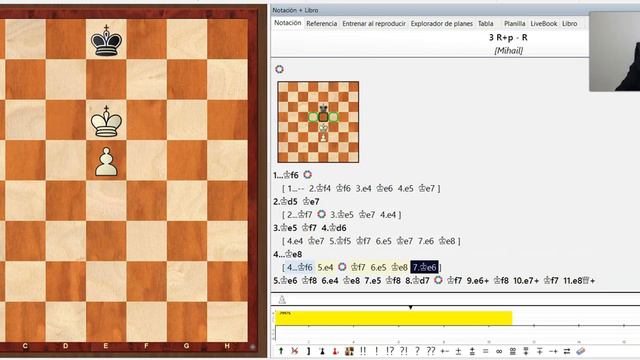Viewport: 640px width, 360px height.
Task: Apply the '-+' Black is winning evaluation
Action: coord(553,351)
